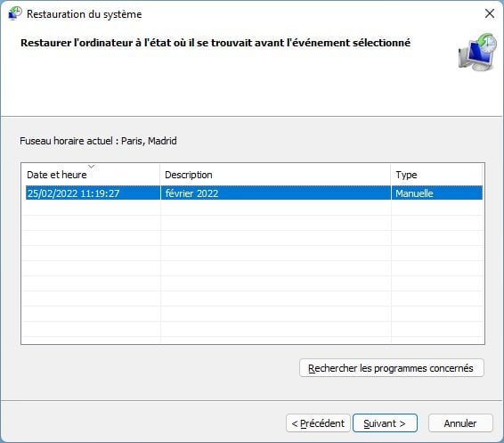Click the bold Restaurer l'ordinateur heading

[x=215, y=43]
